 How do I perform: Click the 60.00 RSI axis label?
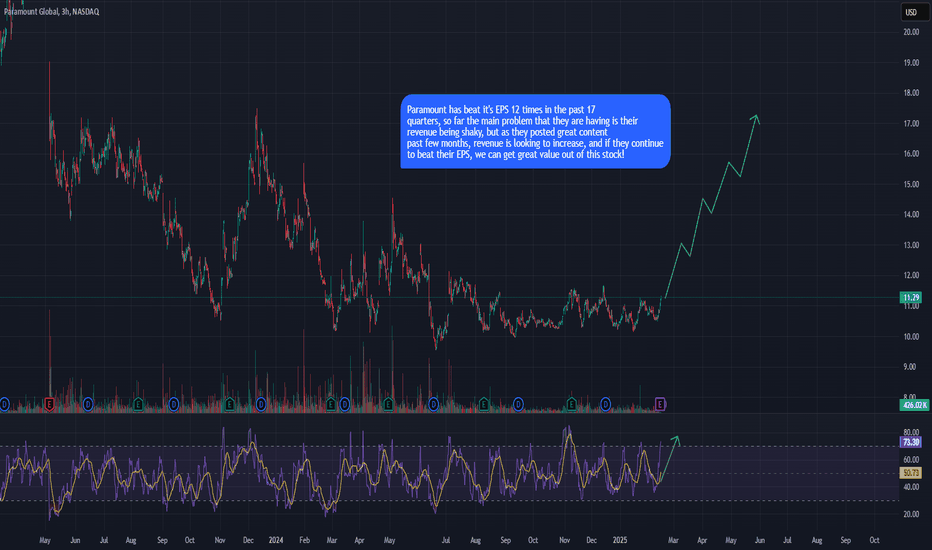coord(911,460)
